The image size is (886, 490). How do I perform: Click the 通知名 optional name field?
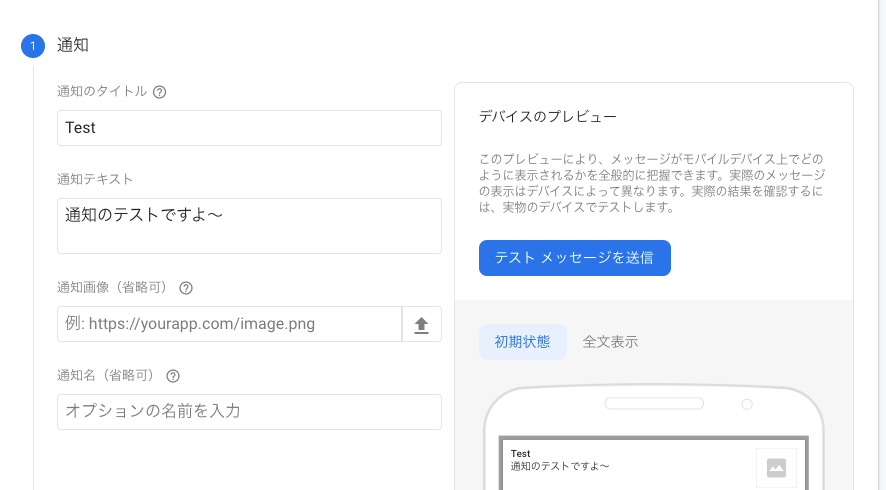(x=249, y=412)
